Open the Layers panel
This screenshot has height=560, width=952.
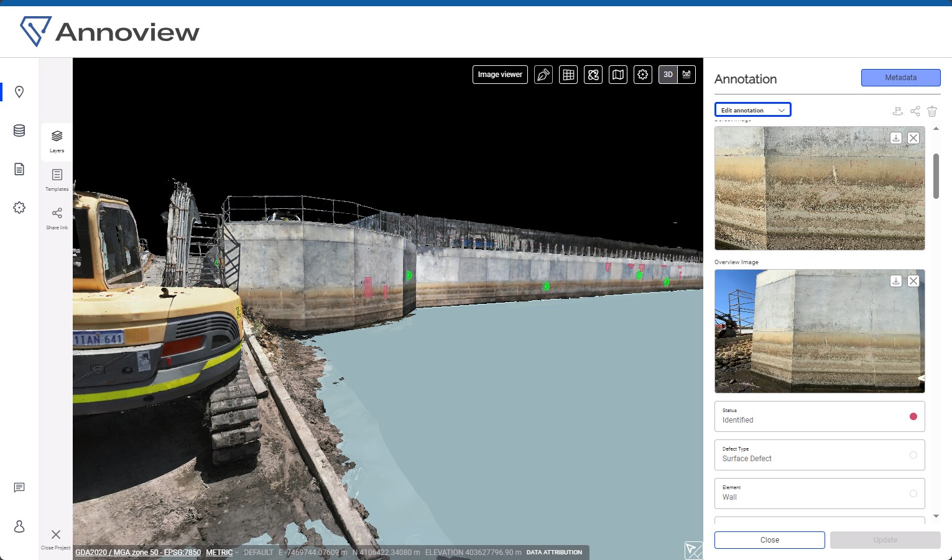pyautogui.click(x=57, y=141)
